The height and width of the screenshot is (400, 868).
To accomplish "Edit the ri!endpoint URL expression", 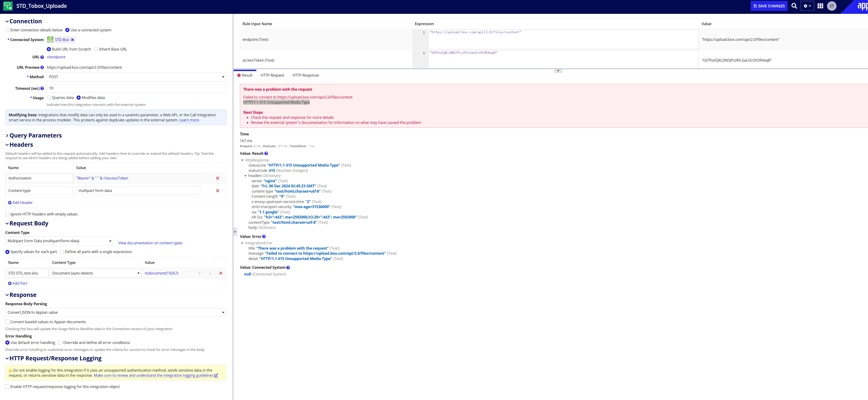I will coord(56,57).
